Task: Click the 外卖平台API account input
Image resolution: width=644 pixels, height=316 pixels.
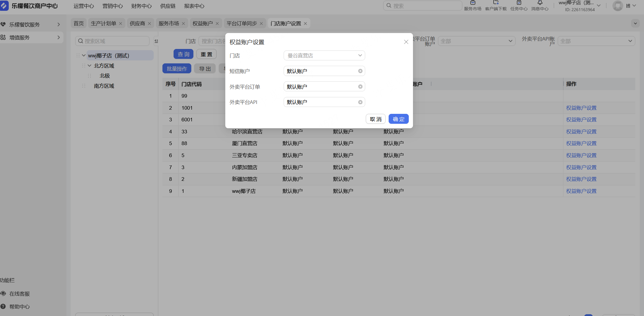Action: click(324, 102)
